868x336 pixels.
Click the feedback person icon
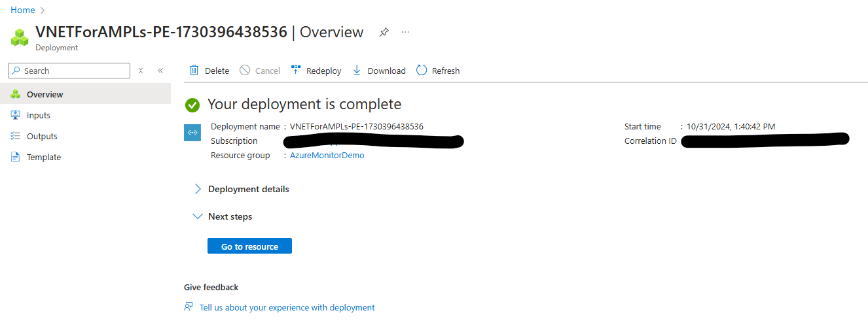(189, 307)
